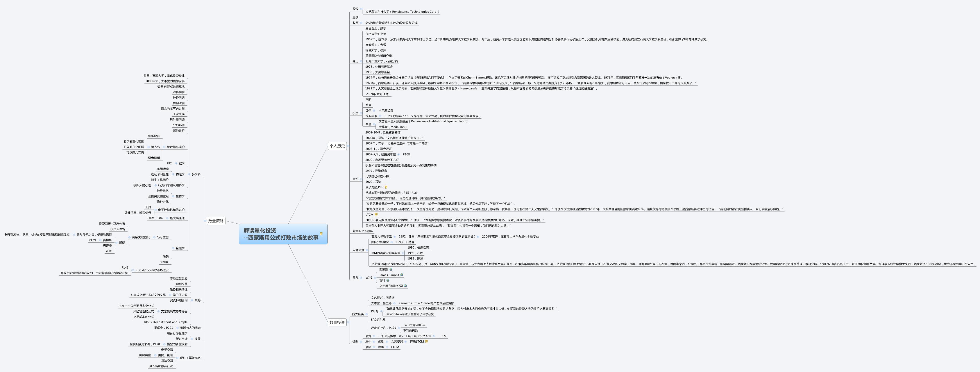Image resolution: width=980 pixels, height=372 pixels.
Task: Open note icon beside 评级LTCM
Action: (426, 342)
